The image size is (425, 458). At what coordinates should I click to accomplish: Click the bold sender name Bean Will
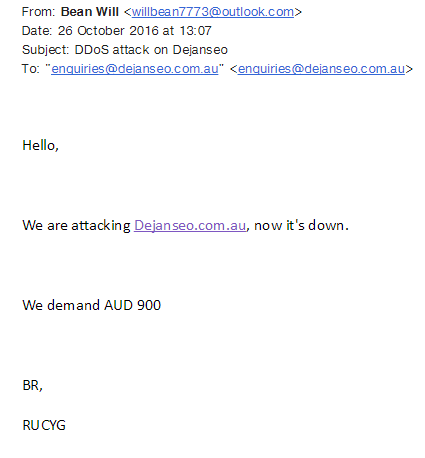tap(90, 12)
